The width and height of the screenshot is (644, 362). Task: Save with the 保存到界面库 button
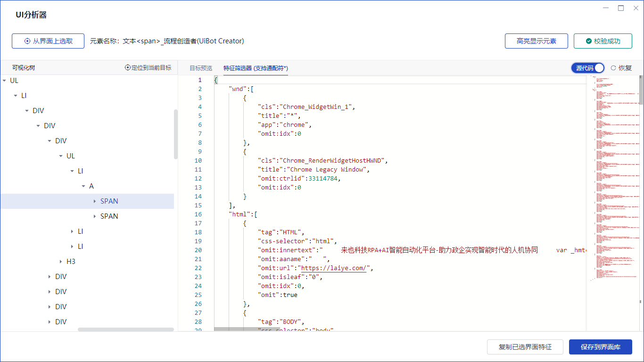(600, 347)
